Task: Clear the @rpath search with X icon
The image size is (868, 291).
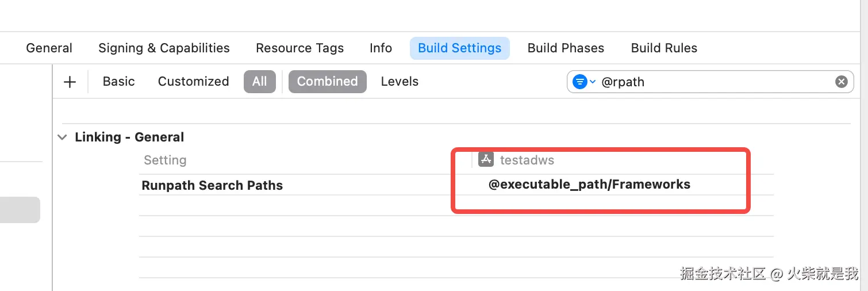Action: (x=841, y=82)
